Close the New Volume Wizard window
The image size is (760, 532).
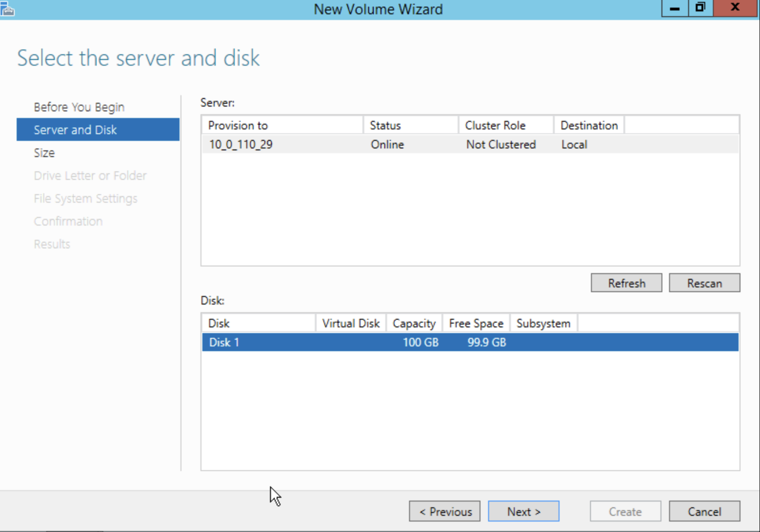(x=735, y=8)
